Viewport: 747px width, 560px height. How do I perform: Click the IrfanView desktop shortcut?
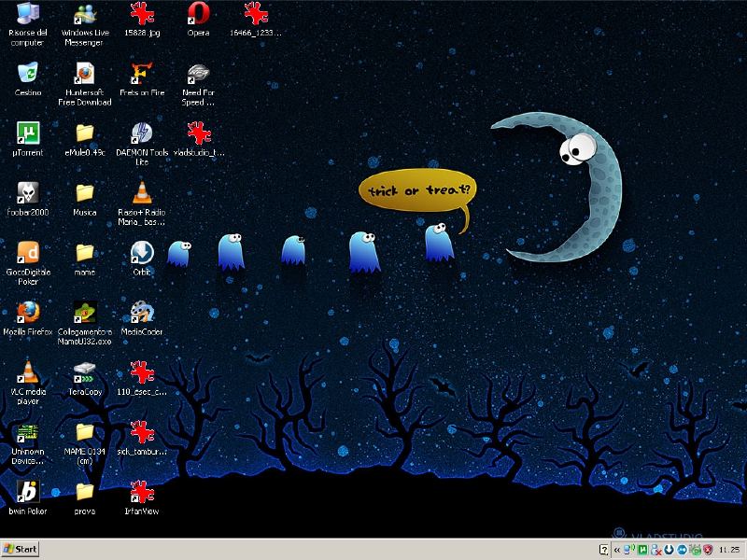[x=142, y=492]
